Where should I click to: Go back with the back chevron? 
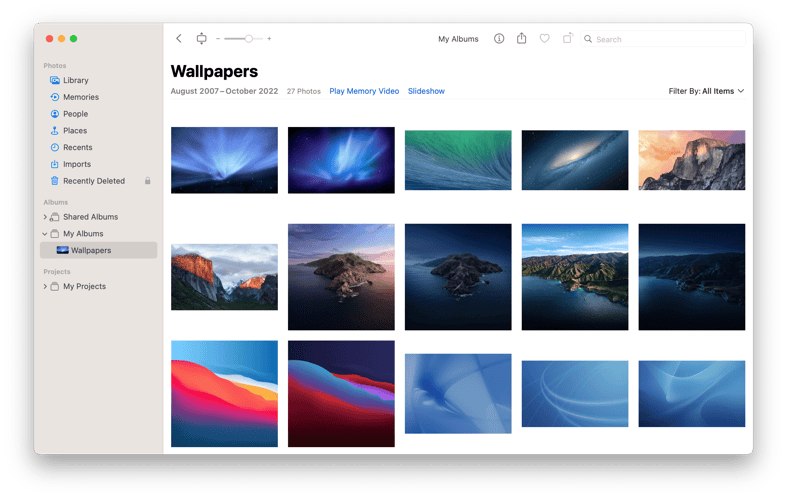179,39
